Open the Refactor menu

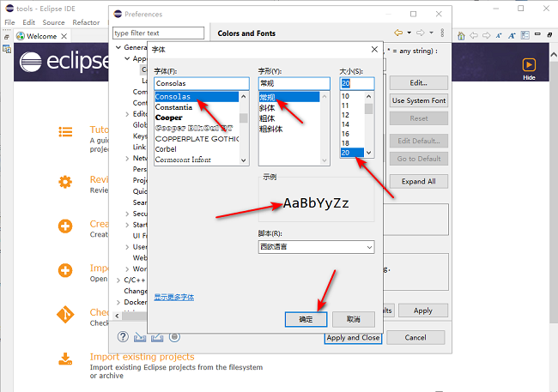tap(86, 22)
